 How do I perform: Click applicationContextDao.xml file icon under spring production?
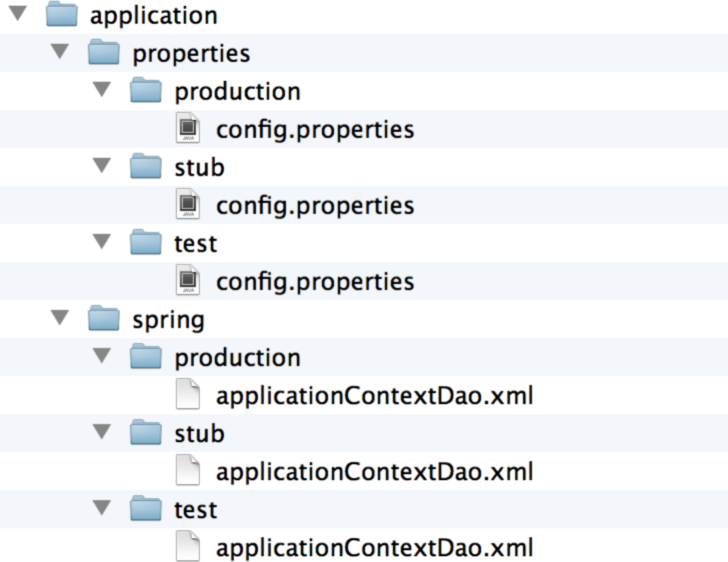pyautogui.click(x=188, y=395)
